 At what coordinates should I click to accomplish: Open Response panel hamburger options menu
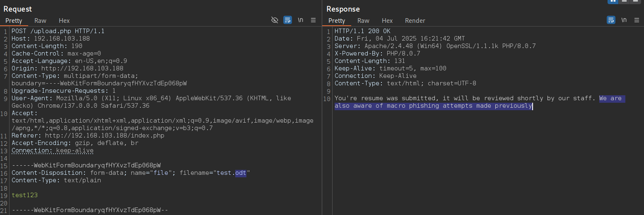point(636,20)
